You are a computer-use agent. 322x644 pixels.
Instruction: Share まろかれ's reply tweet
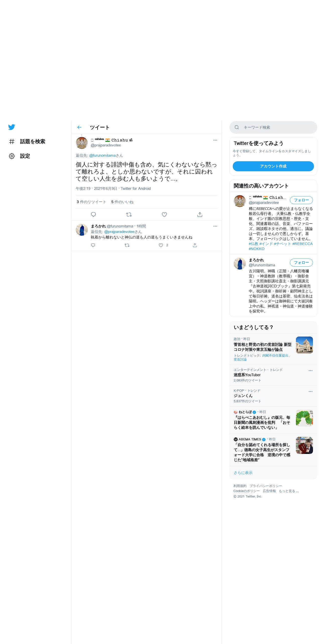click(195, 245)
